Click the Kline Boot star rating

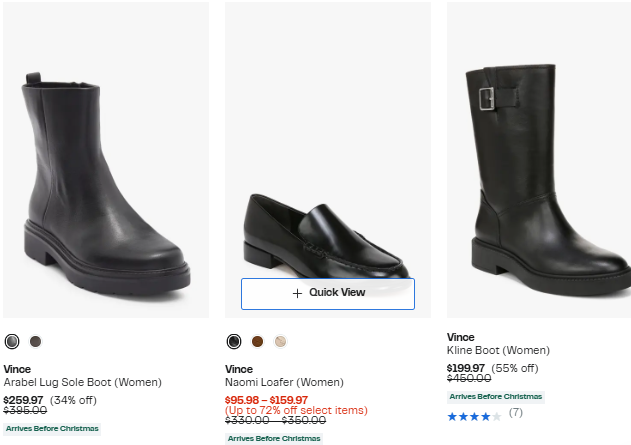coord(474,413)
